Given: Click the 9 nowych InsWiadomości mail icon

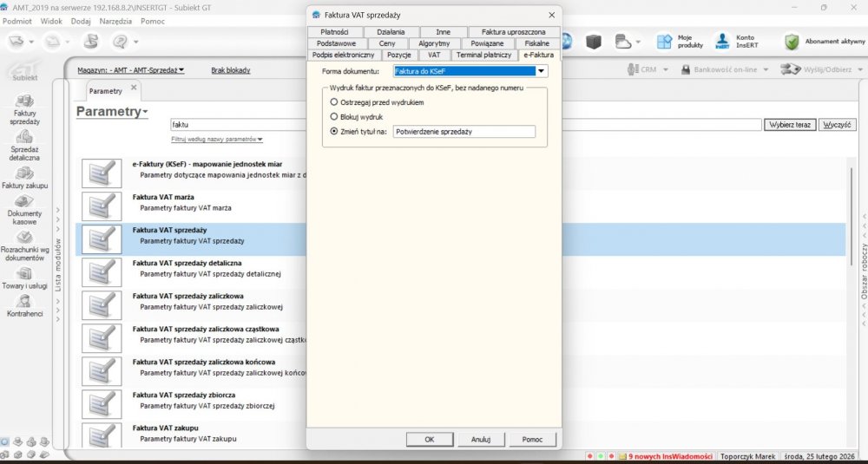Looking at the screenshot, I should click(622, 456).
